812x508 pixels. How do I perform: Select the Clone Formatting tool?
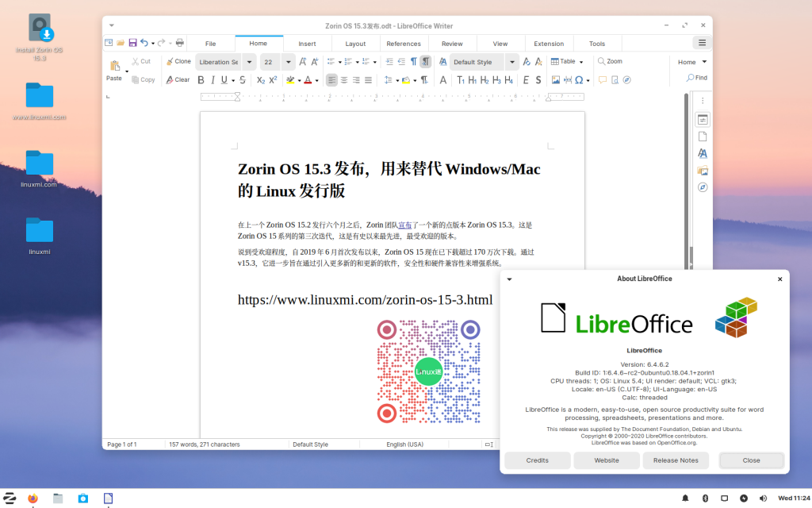click(x=179, y=60)
